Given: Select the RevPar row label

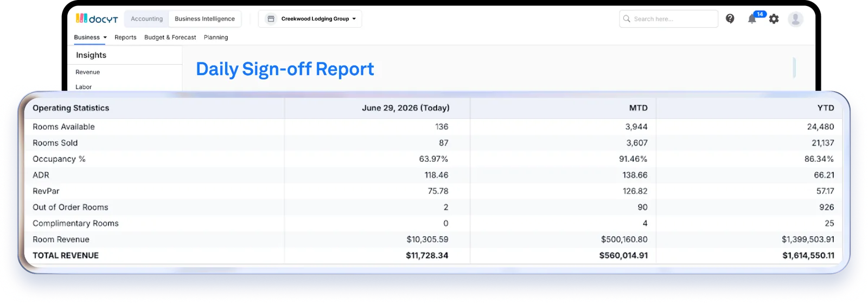Looking at the screenshot, I should click(x=46, y=191).
